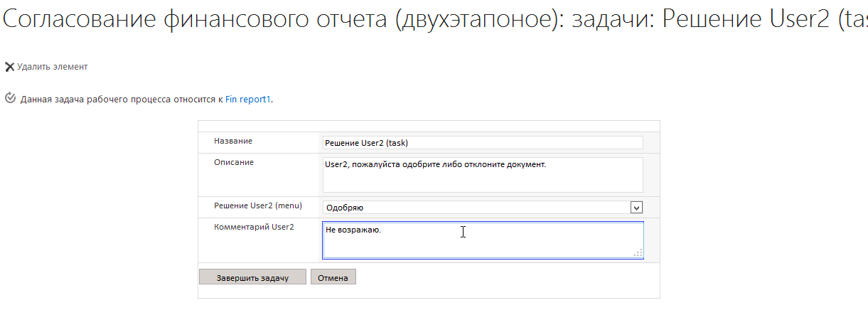This screenshot has width=868, height=310.
Task: Click the comment box resize handle
Action: tap(638, 252)
